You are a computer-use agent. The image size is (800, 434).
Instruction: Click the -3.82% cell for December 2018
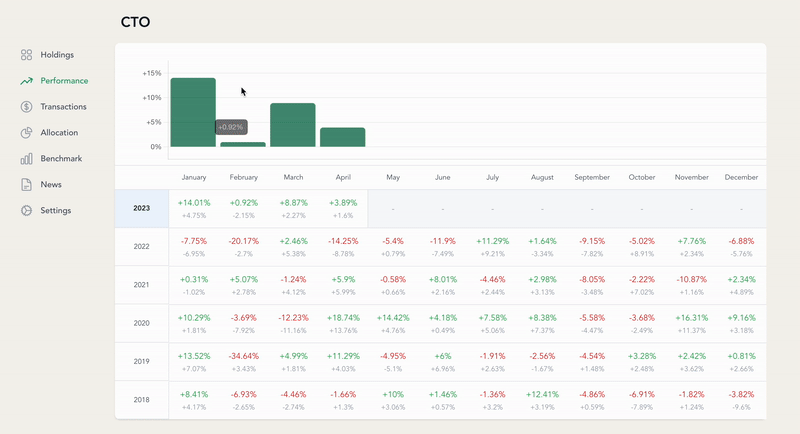coord(741,394)
